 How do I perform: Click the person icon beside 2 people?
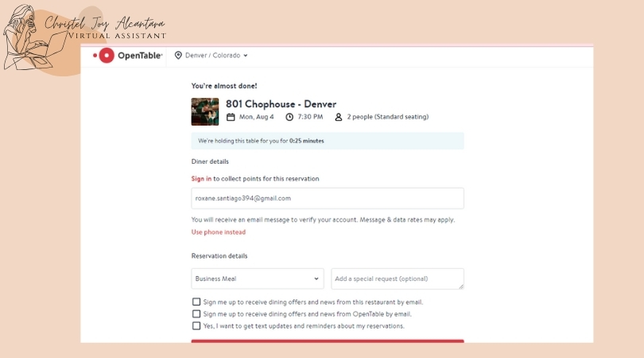pos(339,117)
